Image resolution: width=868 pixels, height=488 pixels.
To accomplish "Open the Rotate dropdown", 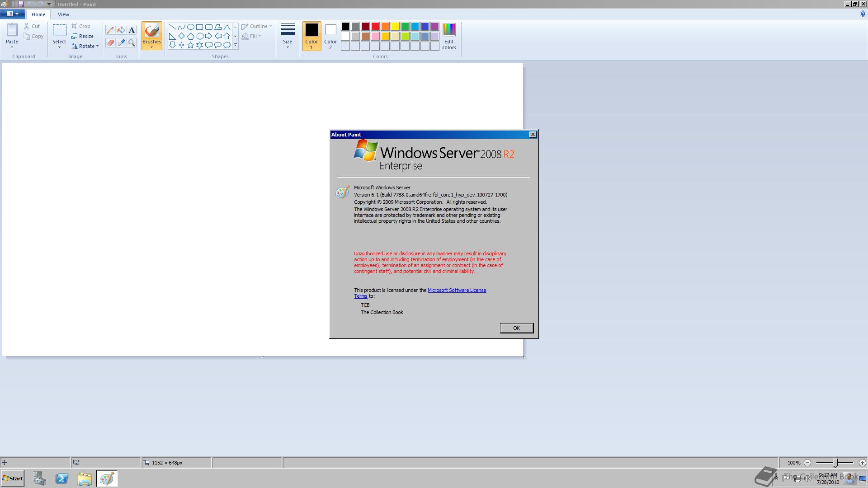I will (85, 46).
